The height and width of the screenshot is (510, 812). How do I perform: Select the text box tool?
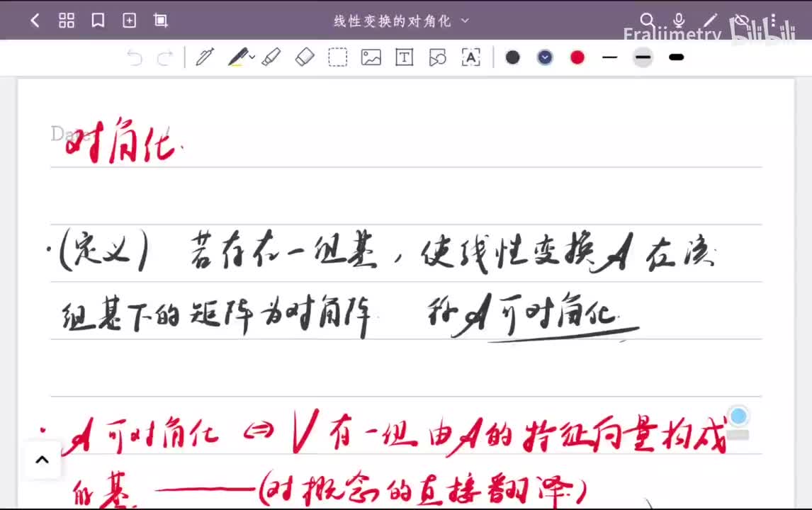[404, 57]
